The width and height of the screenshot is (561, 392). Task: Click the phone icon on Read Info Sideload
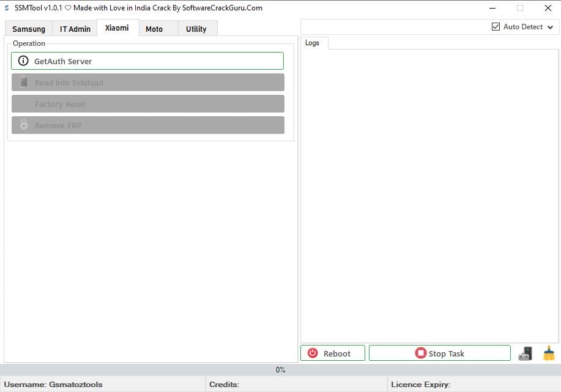[x=23, y=82]
